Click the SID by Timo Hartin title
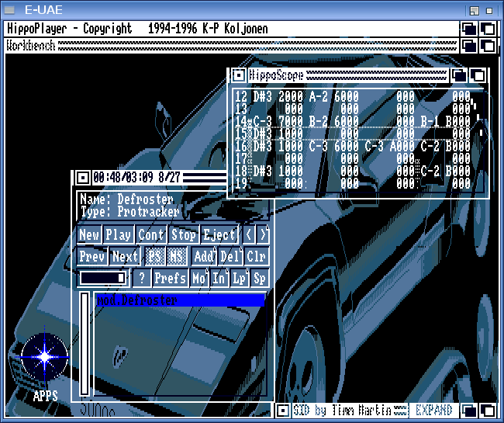504x423 pixels. click(342, 411)
